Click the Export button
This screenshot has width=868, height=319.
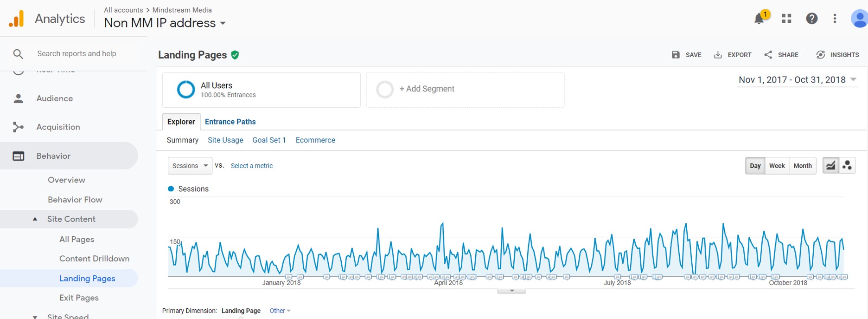pos(733,55)
